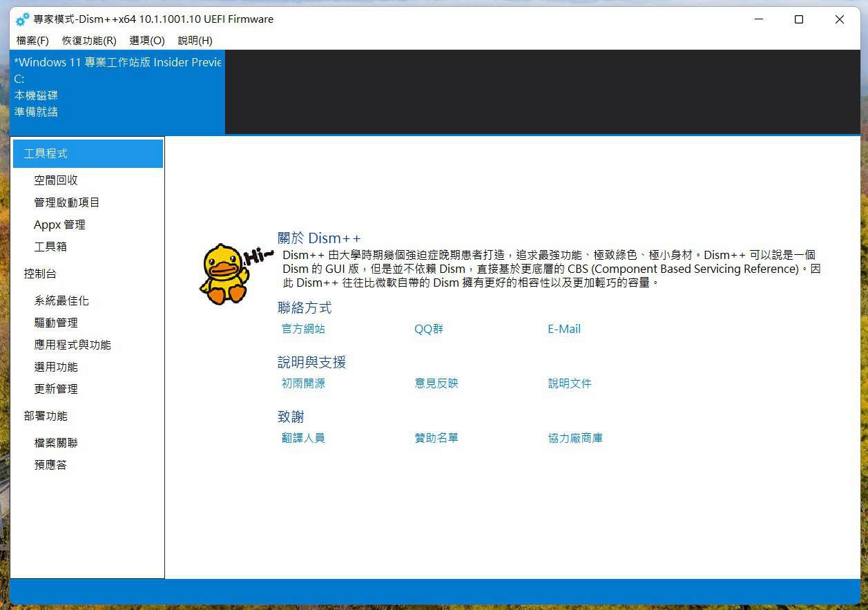Click the 致謝 heading
Image resolution: width=868 pixels, height=610 pixels.
point(291,417)
